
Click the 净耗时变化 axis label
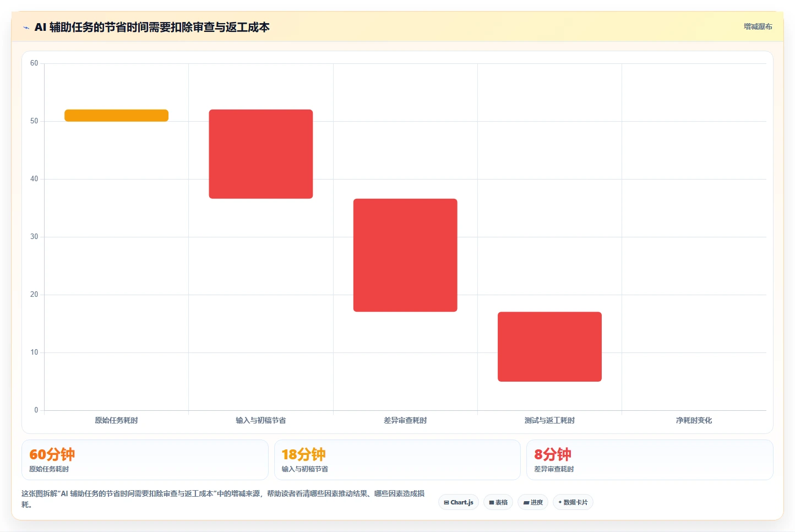pos(694,420)
